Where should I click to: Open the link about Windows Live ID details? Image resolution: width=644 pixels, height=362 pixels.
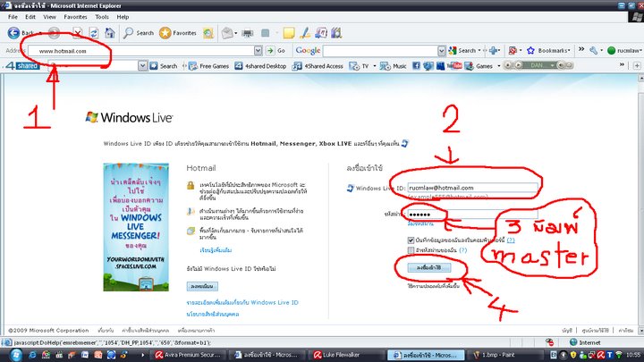pos(242,302)
